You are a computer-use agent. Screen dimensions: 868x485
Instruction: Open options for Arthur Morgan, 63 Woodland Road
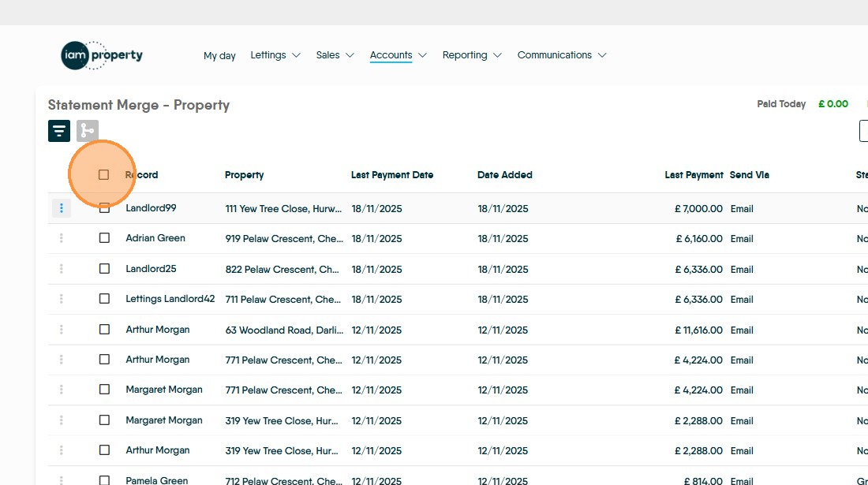point(62,330)
